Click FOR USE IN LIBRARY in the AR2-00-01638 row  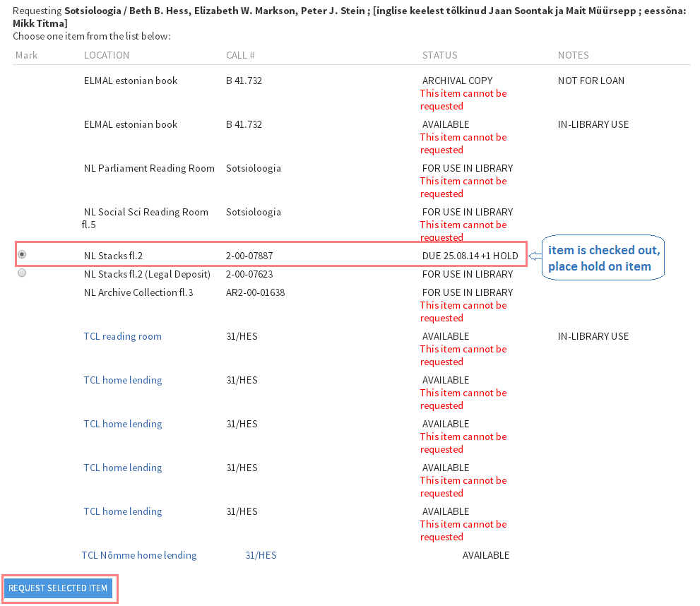[468, 292]
